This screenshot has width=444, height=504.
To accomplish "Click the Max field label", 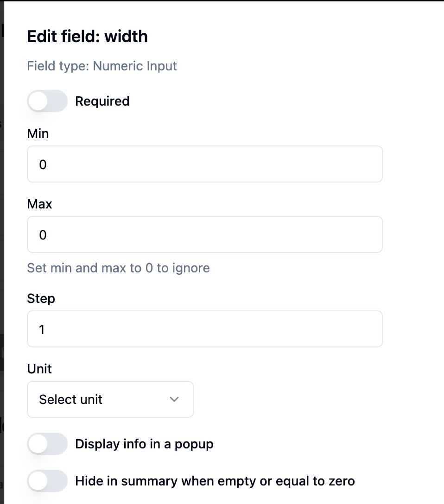I will click(x=39, y=204).
